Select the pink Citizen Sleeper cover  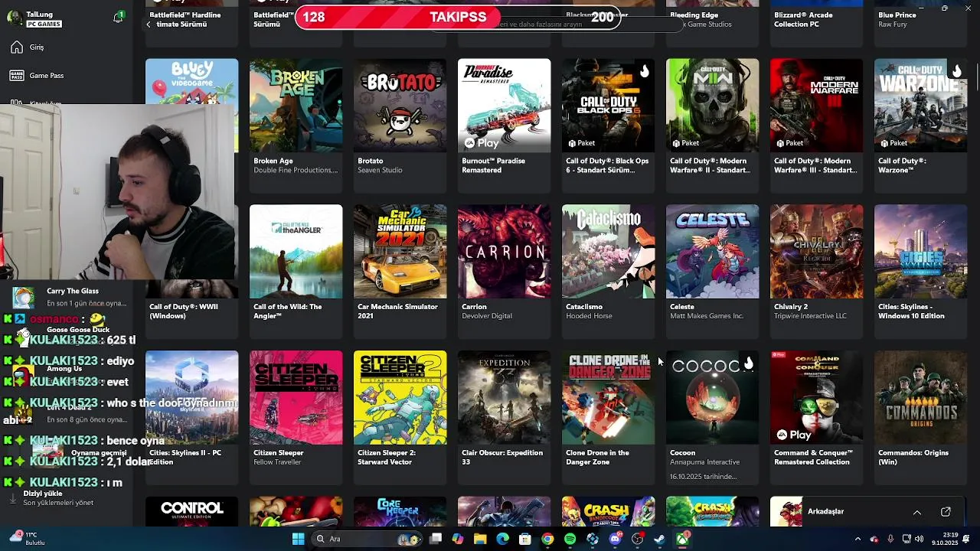296,398
